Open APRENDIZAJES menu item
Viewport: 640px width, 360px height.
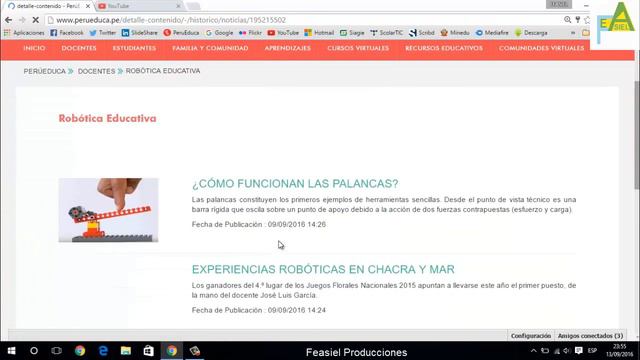[x=287, y=48]
